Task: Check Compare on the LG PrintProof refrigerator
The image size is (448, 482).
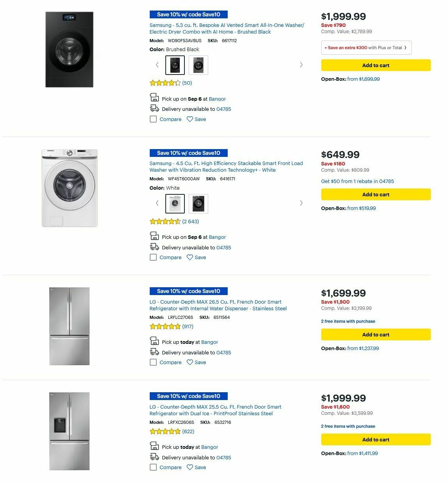Action: (153, 467)
